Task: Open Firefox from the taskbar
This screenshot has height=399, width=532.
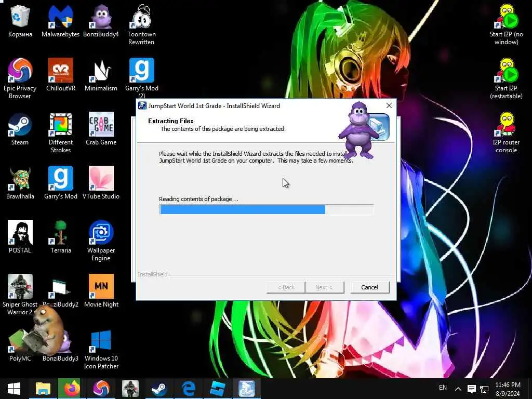Action: click(x=72, y=389)
